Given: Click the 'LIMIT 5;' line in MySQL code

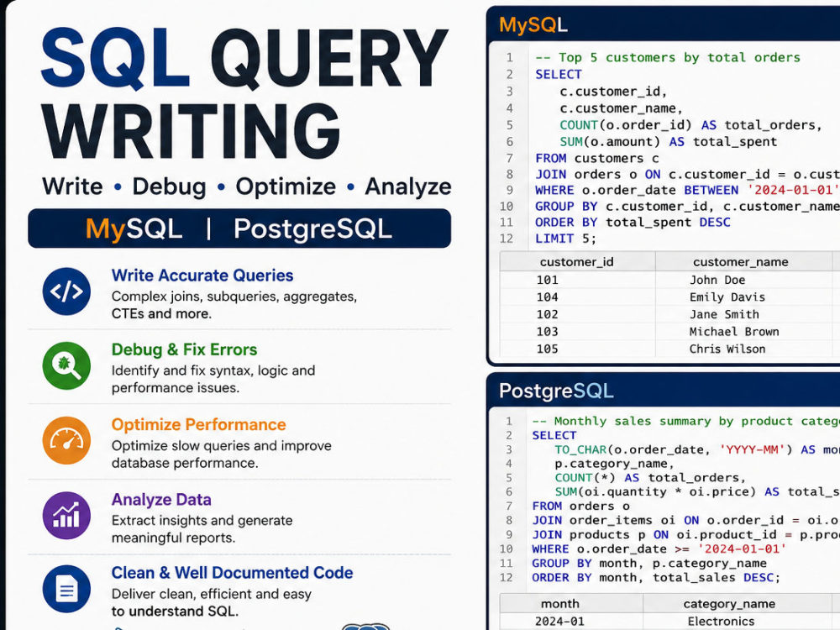Looking at the screenshot, I should click(565, 239).
